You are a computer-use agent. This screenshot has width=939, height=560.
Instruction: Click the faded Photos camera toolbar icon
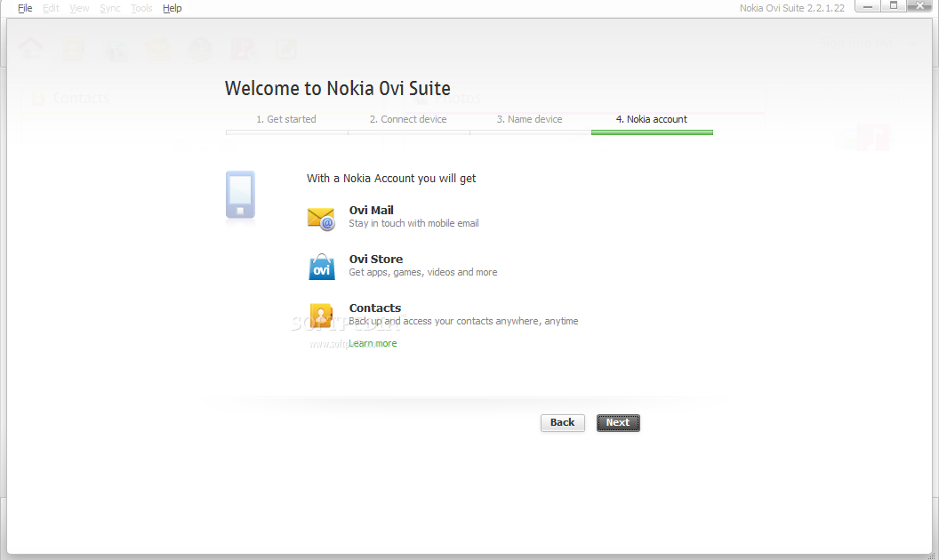tap(116, 51)
